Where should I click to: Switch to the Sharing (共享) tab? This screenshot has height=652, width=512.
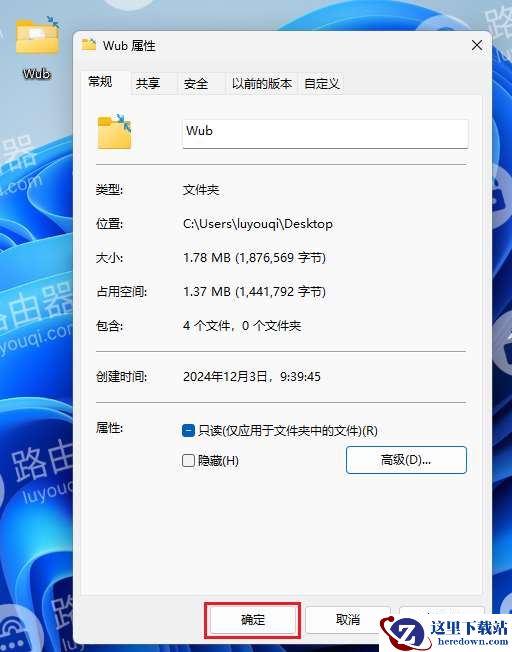pyautogui.click(x=148, y=84)
